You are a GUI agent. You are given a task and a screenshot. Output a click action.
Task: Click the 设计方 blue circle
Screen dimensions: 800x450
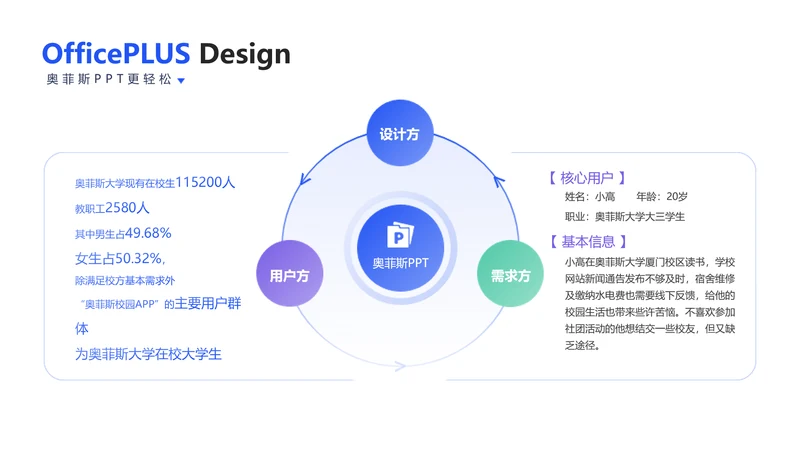(x=400, y=133)
